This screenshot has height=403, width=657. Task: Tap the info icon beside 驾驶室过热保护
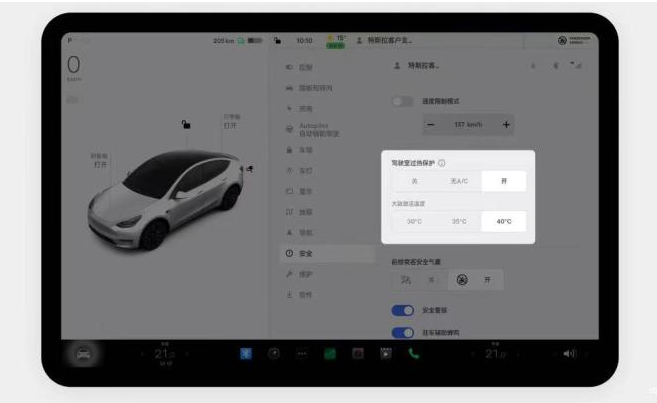point(442,163)
